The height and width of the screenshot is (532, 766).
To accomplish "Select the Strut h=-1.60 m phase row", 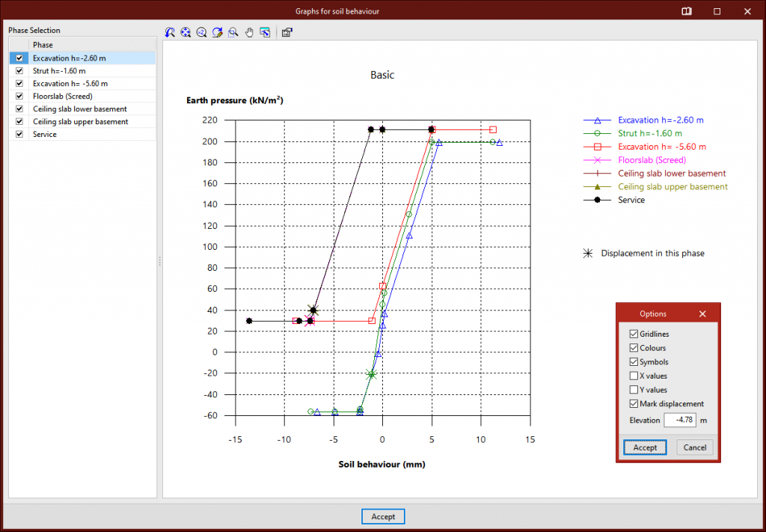I will coord(60,71).
